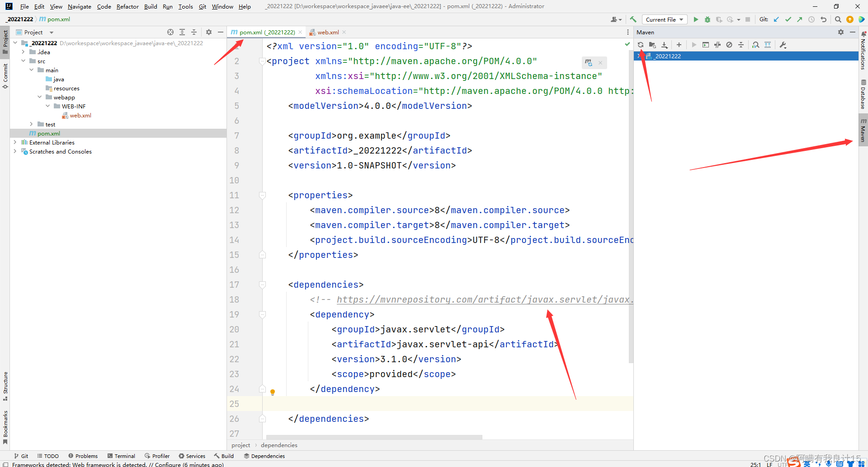This screenshot has width=868, height=467.
Task: Show Maven dependencies diagram icon
Action: coord(768,45)
